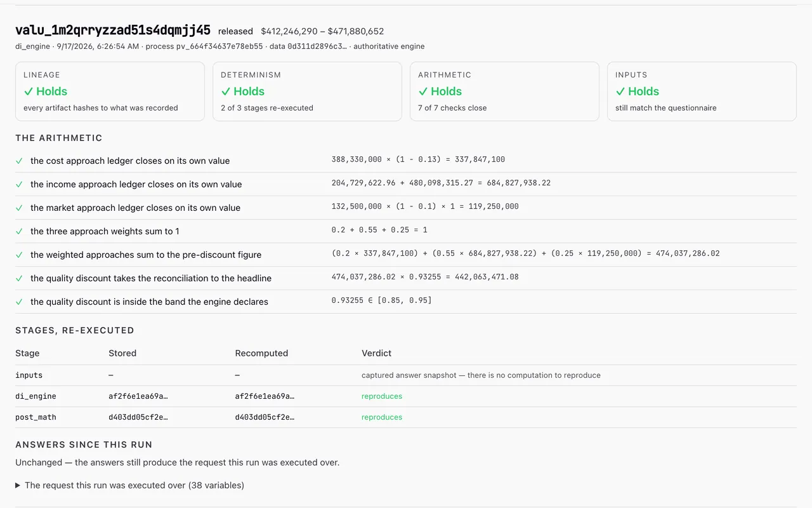
Task: Click the 'Stored' column header
Action: (122, 353)
